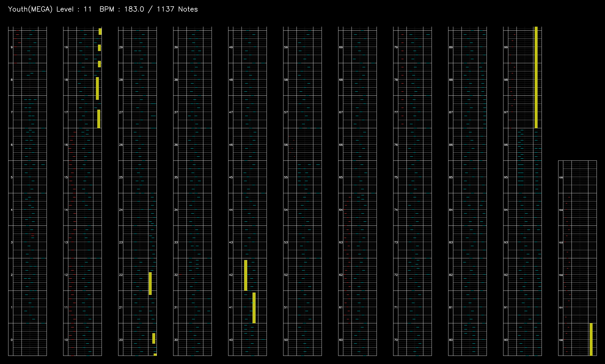This screenshot has height=364, width=605.
Task: Click the measure "56" label
Action: click(286, 145)
